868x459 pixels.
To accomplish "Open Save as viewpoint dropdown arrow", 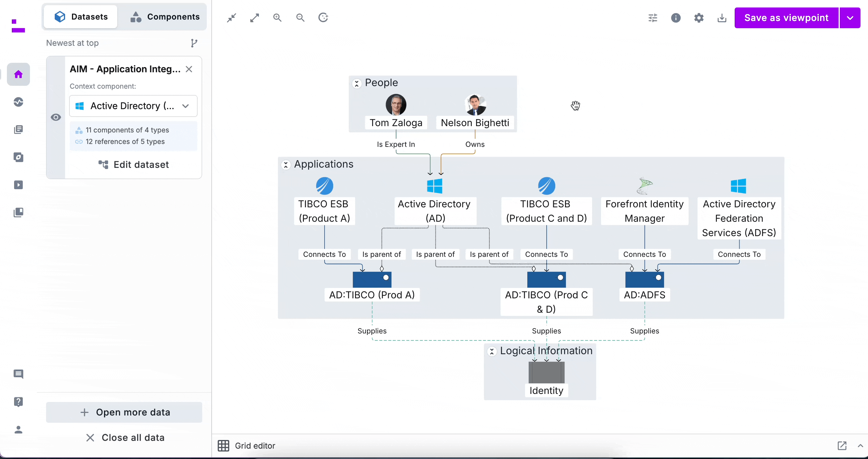I will 850,18.
